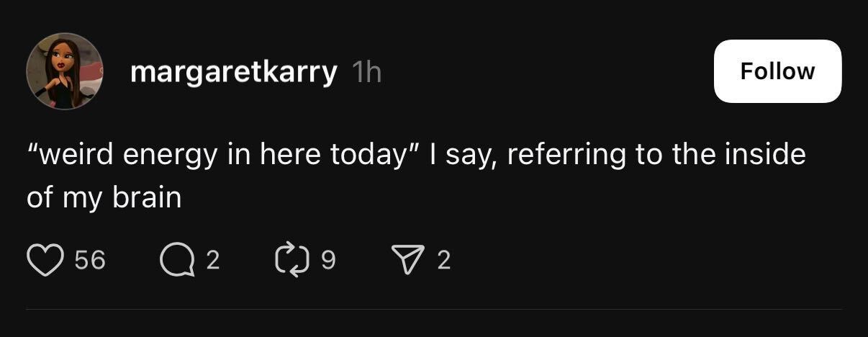The width and height of the screenshot is (868, 337).
Task: Like the post with the heart icon
Action: pyautogui.click(x=45, y=259)
